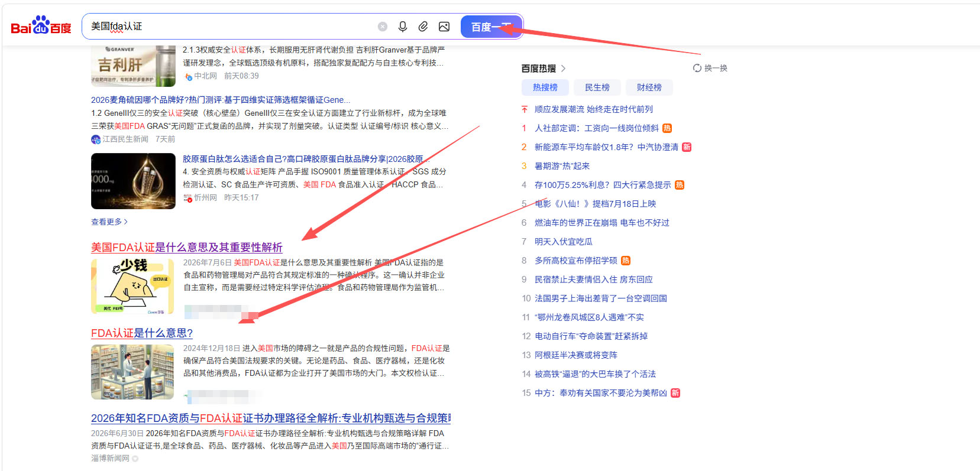Open hot search 法国男子上海出差背了一台空调回国
This screenshot has height=471, width=980.
coord(601,298)
